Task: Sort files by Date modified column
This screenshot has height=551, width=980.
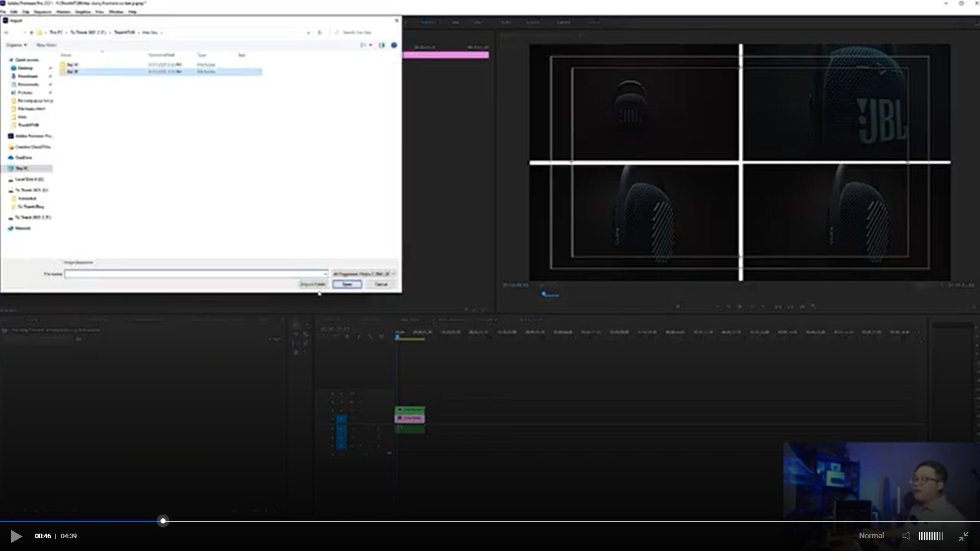Action: 161,55
